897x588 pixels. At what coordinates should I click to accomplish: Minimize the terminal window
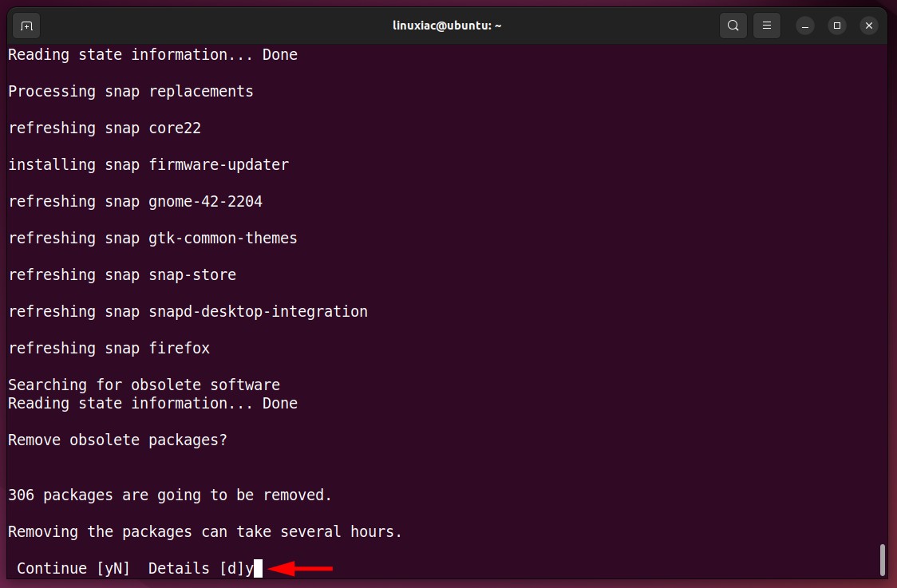(805, 26)
